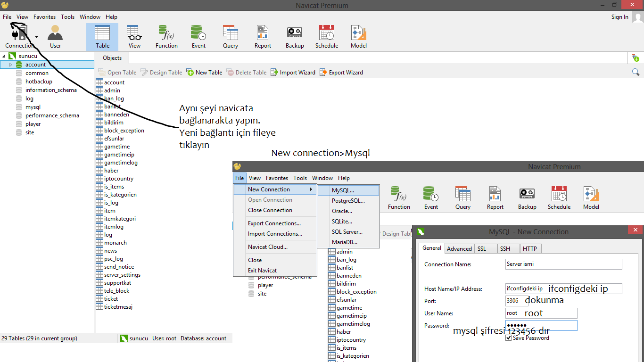Switch to the HTTP tab in dialog
This screenshot has height=362, width=644.
coord(530,249)
